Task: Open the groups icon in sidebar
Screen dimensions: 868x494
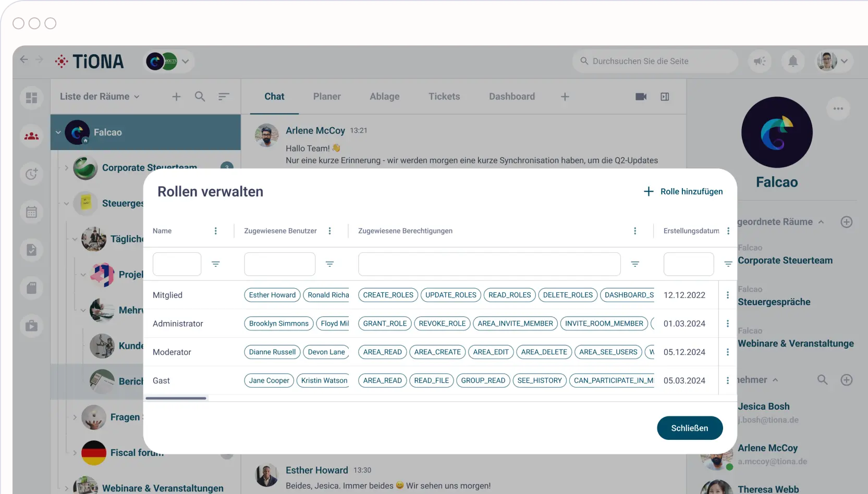Action: click(31, 136)
